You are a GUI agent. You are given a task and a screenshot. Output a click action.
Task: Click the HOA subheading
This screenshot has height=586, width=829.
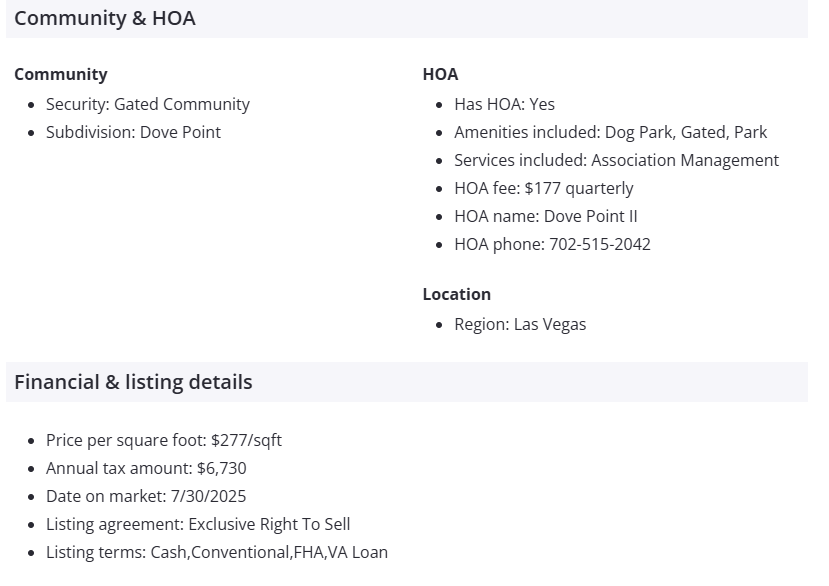pyautogui.click(x=440, y=74)
